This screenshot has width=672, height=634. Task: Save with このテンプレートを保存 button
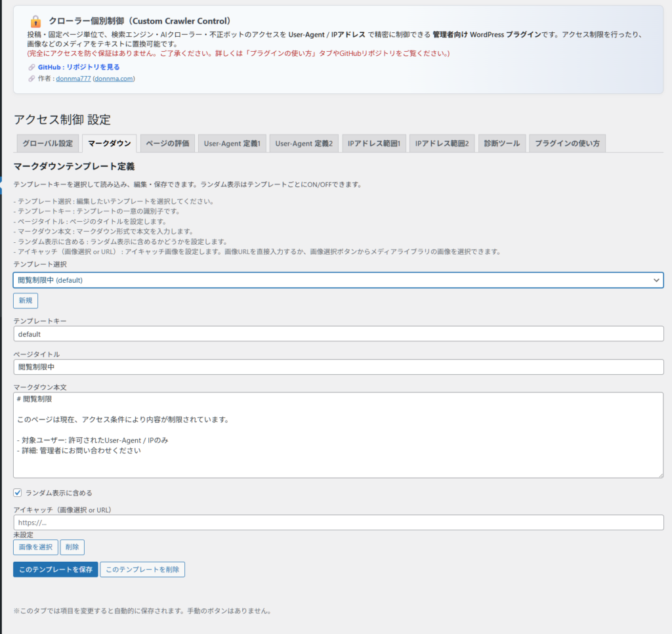[x=55, y=569]
